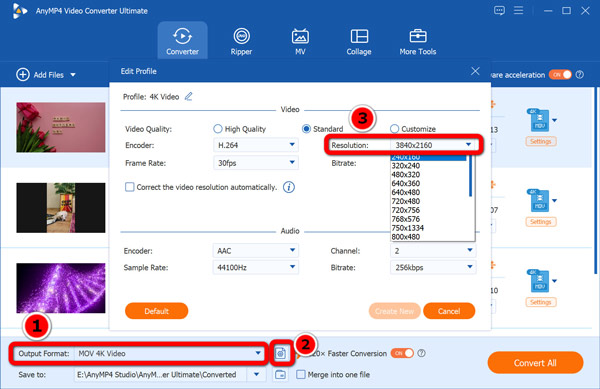
Task: Click the help icon beside Faster Conversion
Action: (421, 353)
